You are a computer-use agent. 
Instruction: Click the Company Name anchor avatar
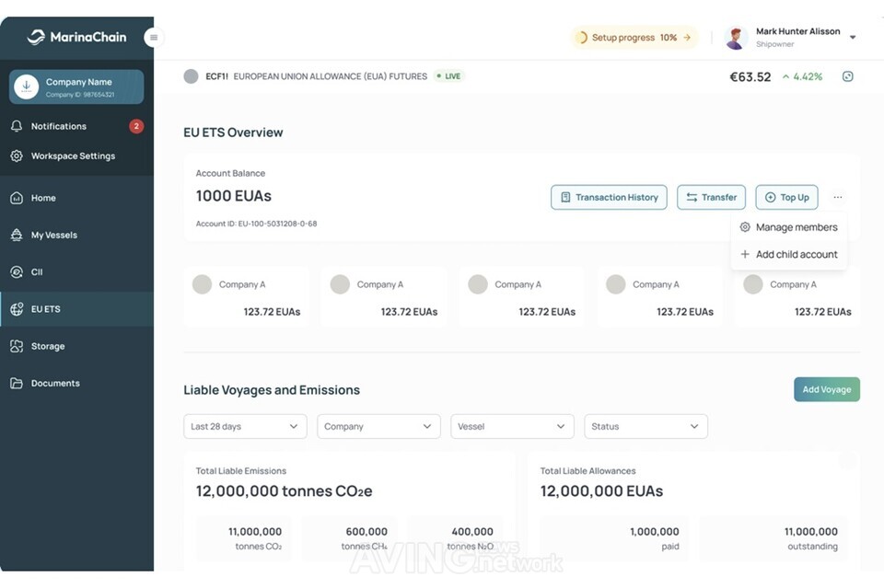click(26, 86)
